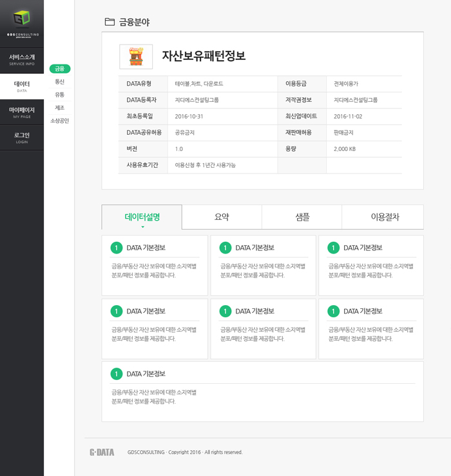Open the 자산보유패턴정보 thumbnail image

(136, 57)
